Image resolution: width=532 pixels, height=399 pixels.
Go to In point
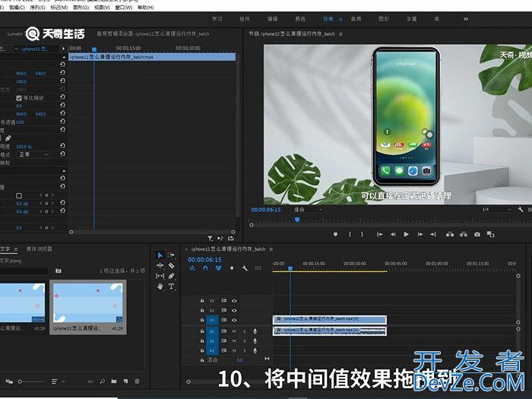380,234
